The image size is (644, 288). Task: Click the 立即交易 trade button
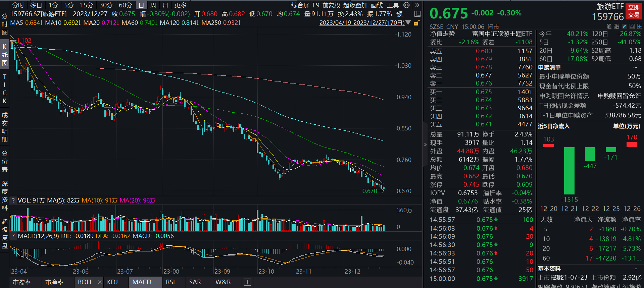tap(634, 11)
